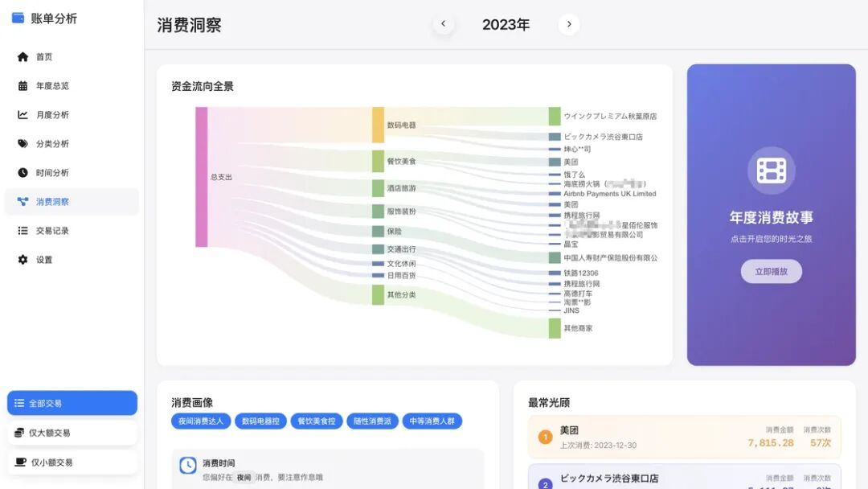The image size is (868, 489).
Task: Select the 月度分析 line chart icon
Action: [x=23, y=115]
